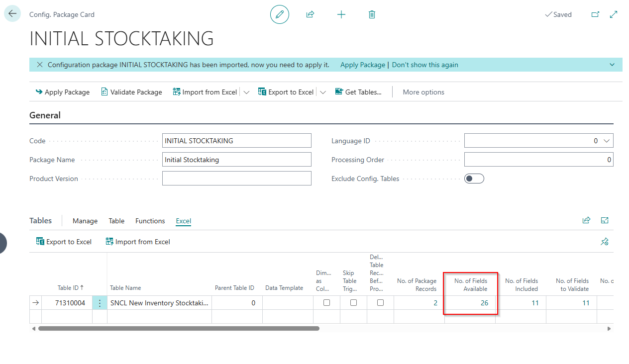Open Export to Excel dropdown arrow
The height and width of the screenshot is (364, 629).
(322, 92)
